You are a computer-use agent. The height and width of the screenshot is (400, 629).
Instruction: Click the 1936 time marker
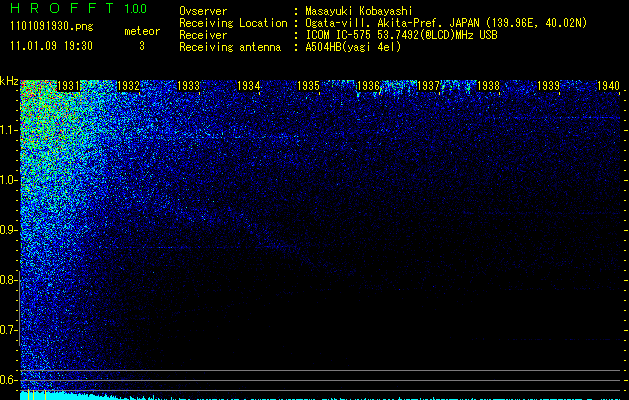coord(368,86)
